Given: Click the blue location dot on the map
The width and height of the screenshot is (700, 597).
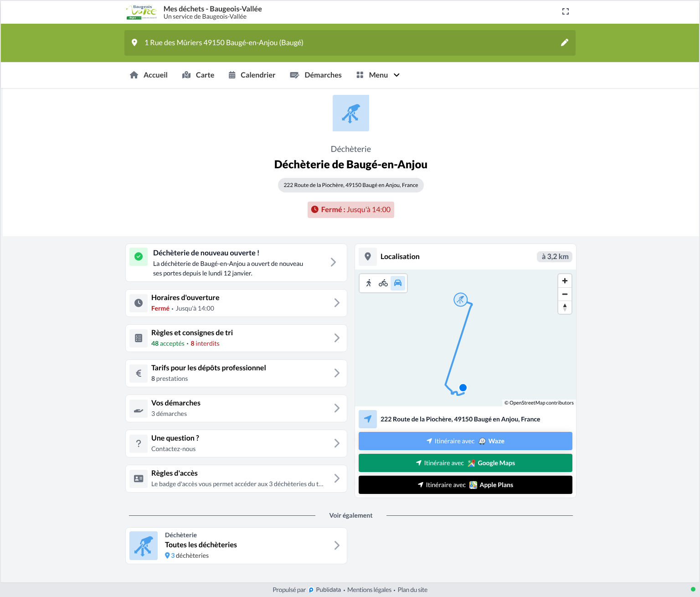Looking at the screenshot, I should (x=463, y=388).
